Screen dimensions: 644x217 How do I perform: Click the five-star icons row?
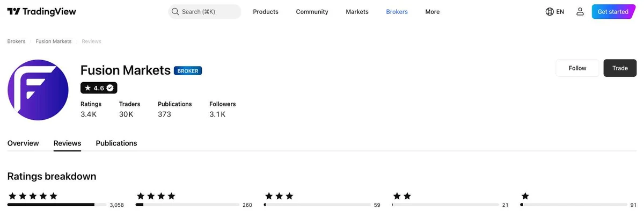[32, 196]
